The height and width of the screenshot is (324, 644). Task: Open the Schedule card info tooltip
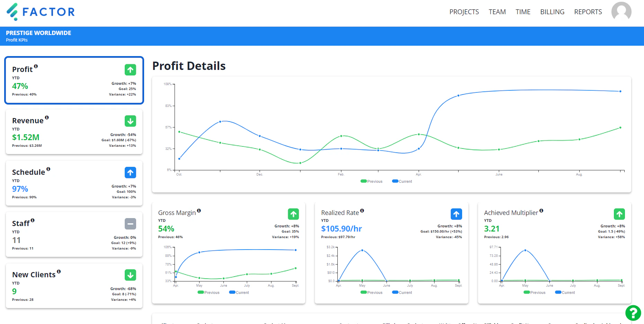pyautogui.click(x=48, y=169)
